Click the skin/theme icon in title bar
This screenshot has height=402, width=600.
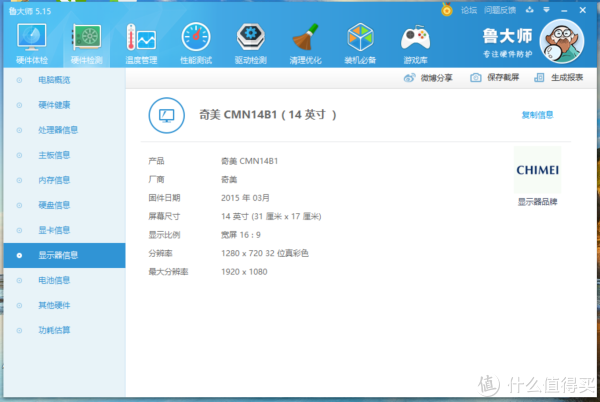pos(530,10)
